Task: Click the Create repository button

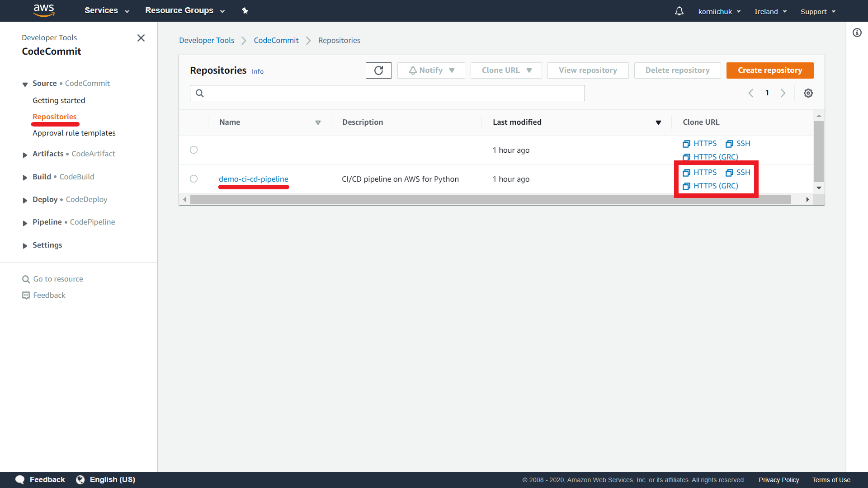Action: pyautogui.click(x=769, y=70)
